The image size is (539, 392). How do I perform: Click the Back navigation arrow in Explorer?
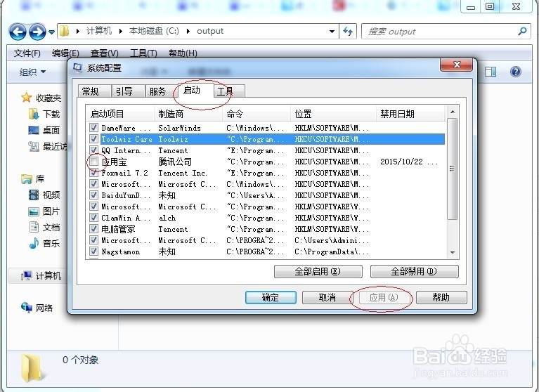(x=18, y=32)
